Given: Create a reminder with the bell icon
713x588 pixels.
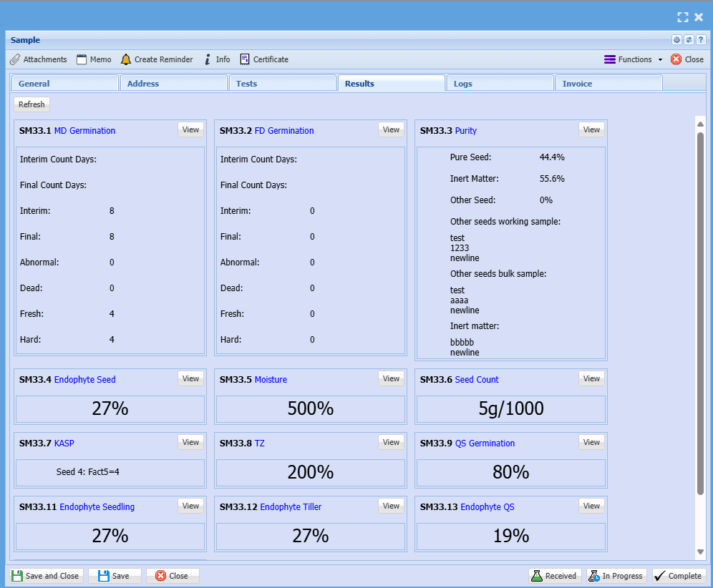Looking at the screenshot, I should click(157, 59).
